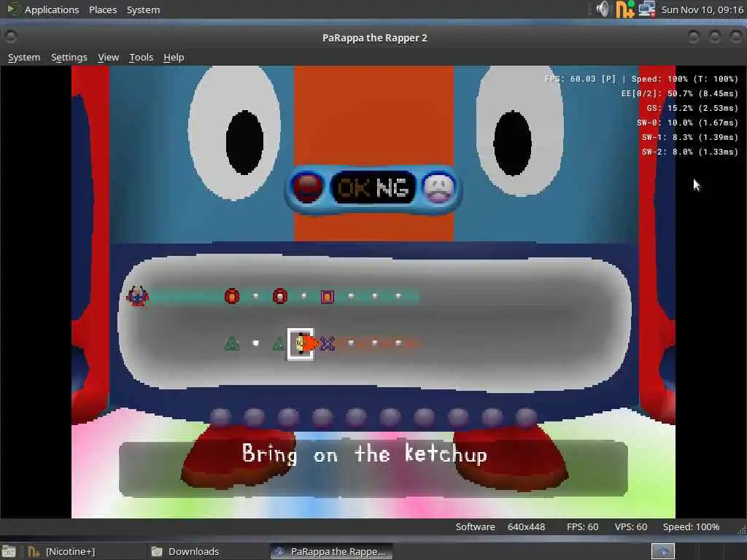Open the Places menu in the top panel
This screenshot has height=560, width=747.
[x=102, y=9]
